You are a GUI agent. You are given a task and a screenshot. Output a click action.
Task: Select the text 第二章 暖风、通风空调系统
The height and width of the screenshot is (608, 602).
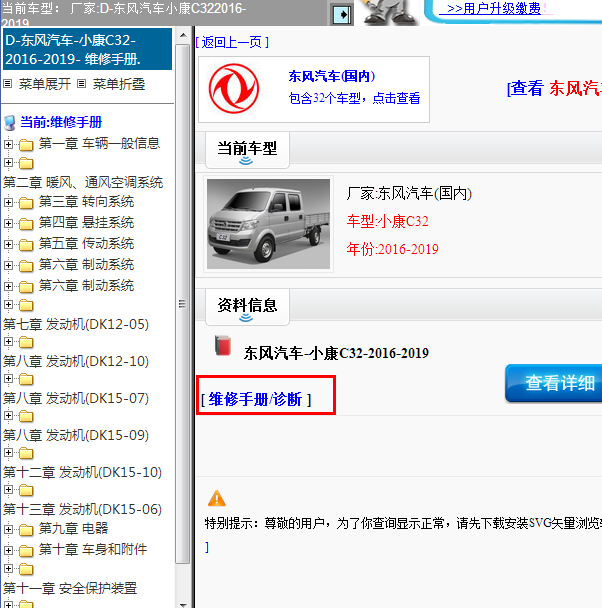coord(83,182)
